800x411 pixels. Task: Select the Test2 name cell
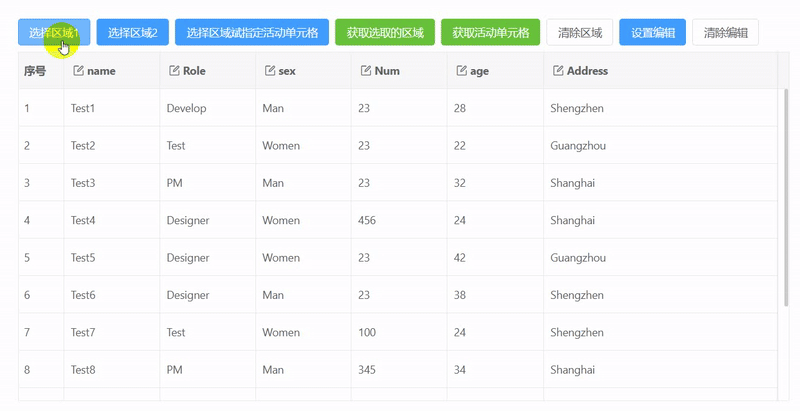click(x=112, y=145)
